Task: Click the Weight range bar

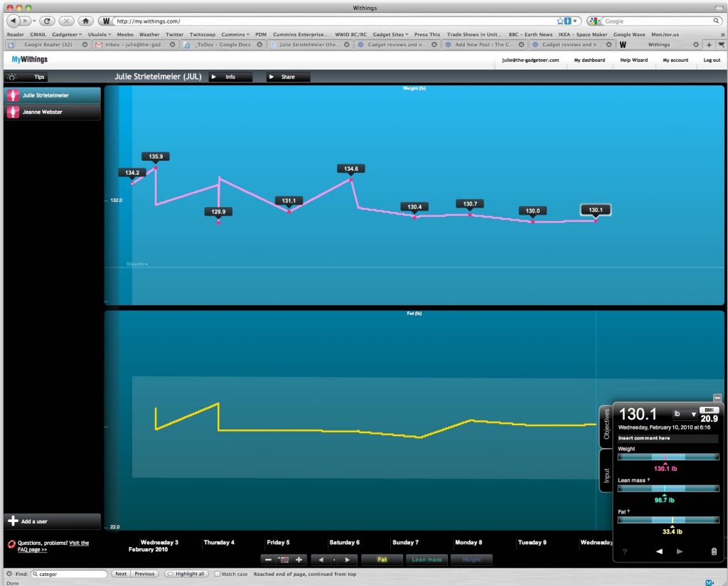Action: point(668,457)
